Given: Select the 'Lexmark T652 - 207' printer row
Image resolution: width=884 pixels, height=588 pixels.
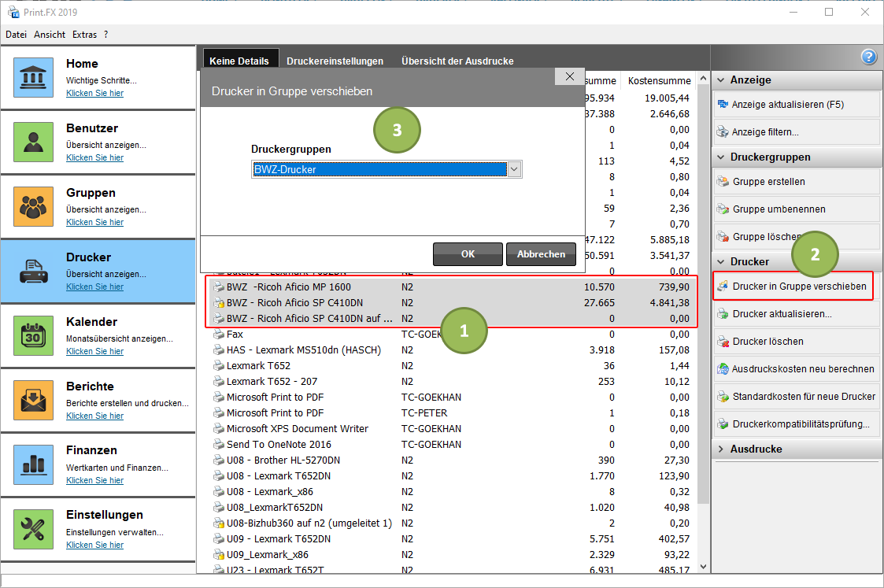Looking at the screenshot, I should pyautogui.click(x=452, y=382).
